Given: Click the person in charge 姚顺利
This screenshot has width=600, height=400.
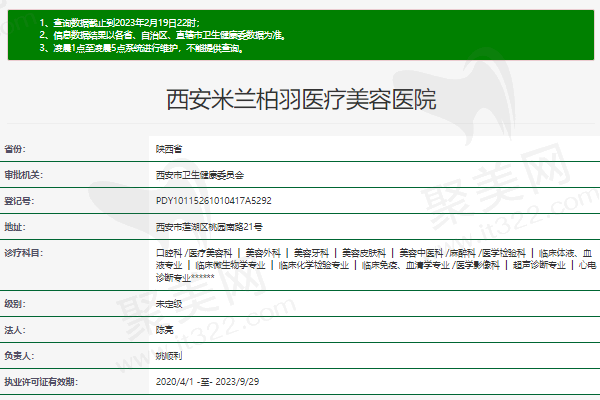Looking at the screenshot, I should (169, 355).
